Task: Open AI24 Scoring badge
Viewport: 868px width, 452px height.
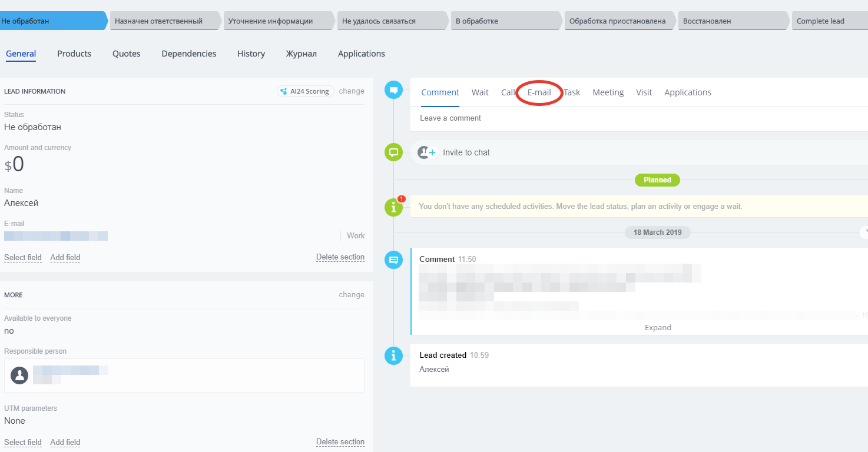Action: (306, 91)
